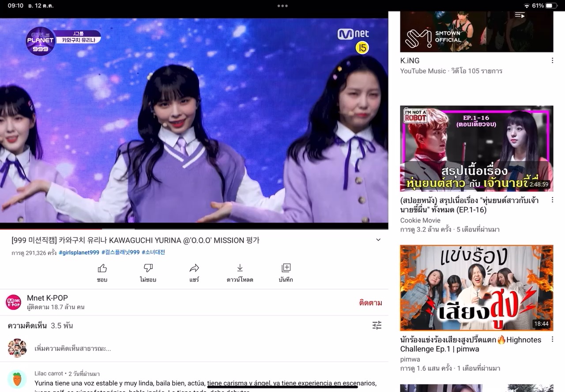Open the #소녀대전 hashtag link
This screenshot has height=392, width=565.
pos(153,253)
